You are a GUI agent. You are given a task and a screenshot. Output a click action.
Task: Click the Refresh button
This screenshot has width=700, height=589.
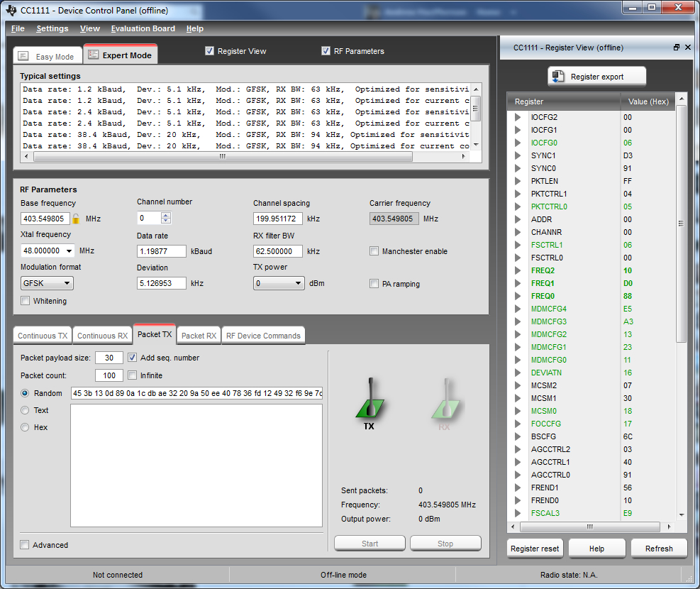[659, 549]
